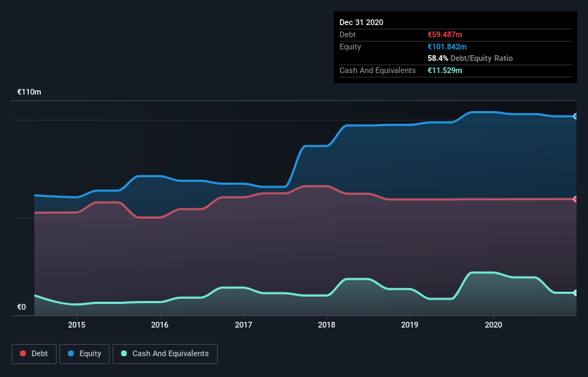This screenshot has height=377, width=588.
Task: Click the blue Equity endpoint marker
Action: point(576,117)
